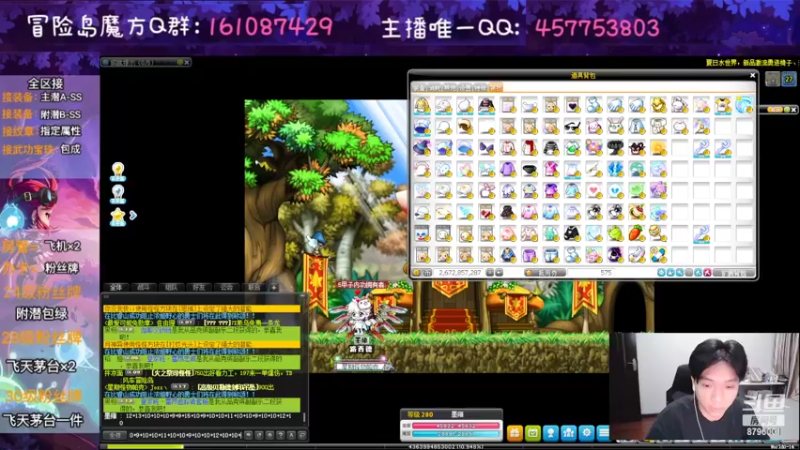
Task: Click the yellow lightbulb quest notifier
Action: pyautogui.click(x=118, y=171)
